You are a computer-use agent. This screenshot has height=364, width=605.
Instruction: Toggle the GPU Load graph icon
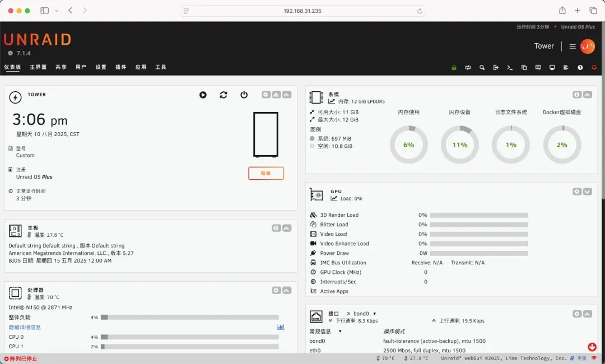(334, 199)
